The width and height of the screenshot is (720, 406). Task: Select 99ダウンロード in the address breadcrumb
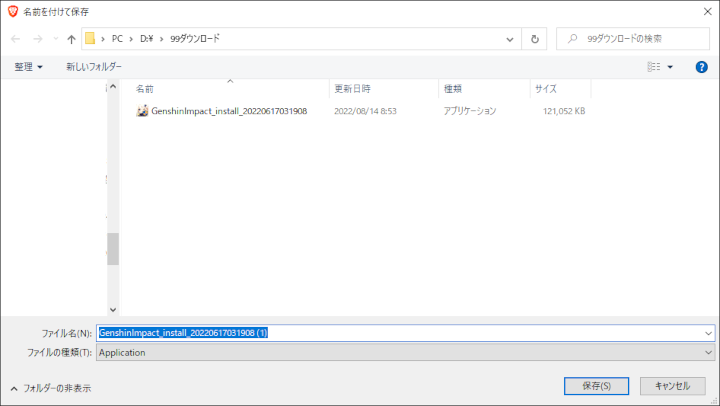[195, 39]
